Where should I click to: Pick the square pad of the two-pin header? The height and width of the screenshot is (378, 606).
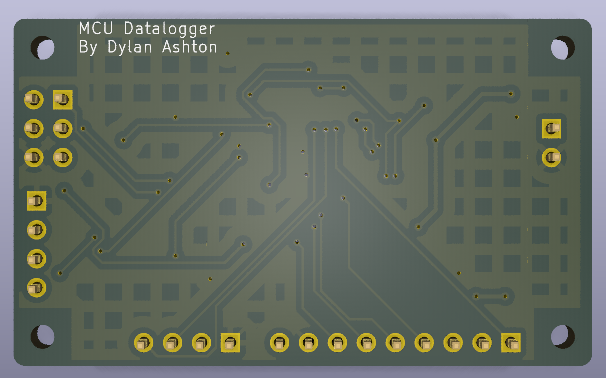click(552, 128)
